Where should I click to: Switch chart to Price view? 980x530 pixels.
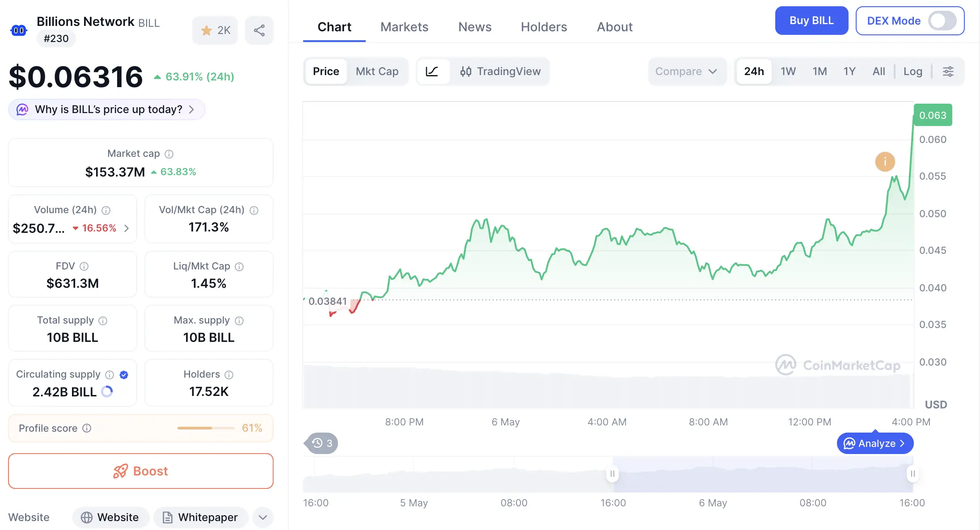[326, 72]
